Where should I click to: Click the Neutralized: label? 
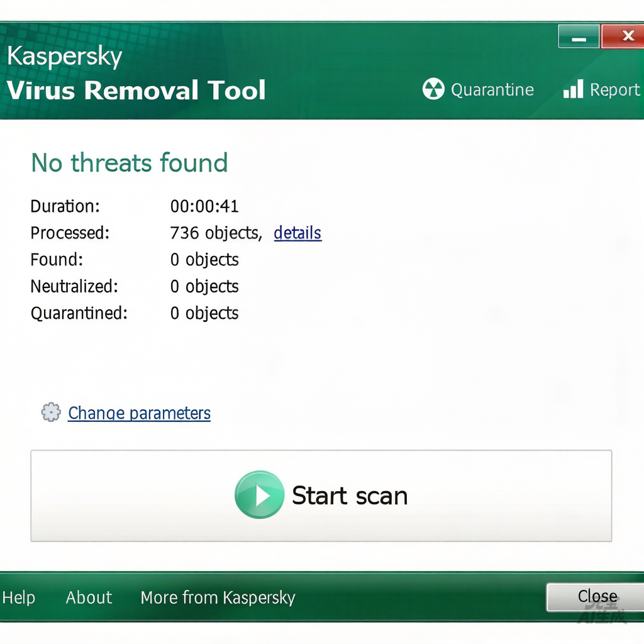point(74,286)
